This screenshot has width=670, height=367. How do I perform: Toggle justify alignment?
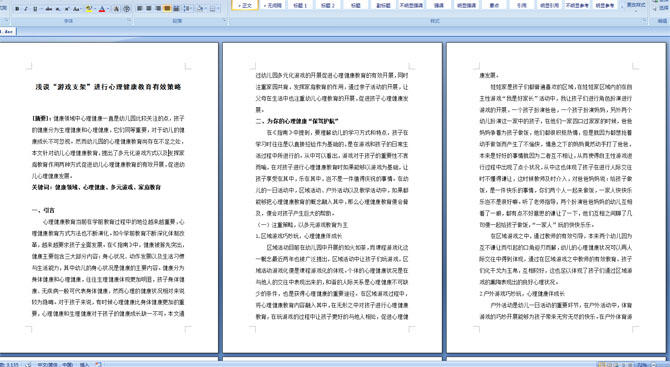(167, 8)
